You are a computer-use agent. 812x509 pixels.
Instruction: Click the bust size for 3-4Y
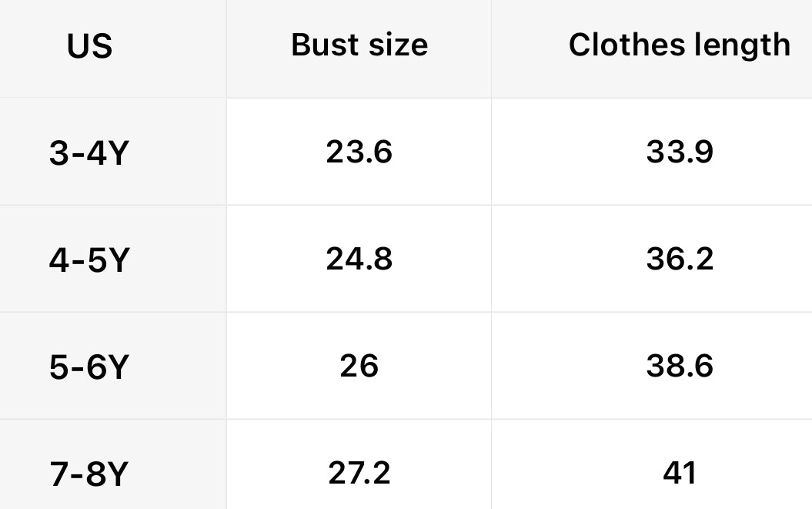pos(359,152)
